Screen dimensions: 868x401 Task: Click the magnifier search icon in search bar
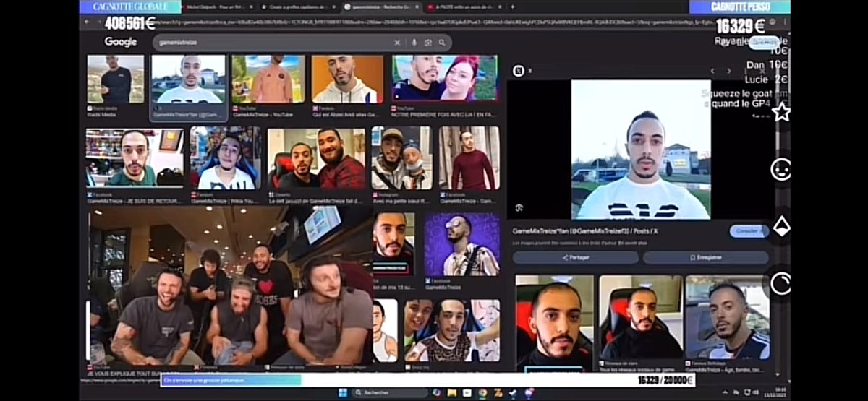coord(442,43)
